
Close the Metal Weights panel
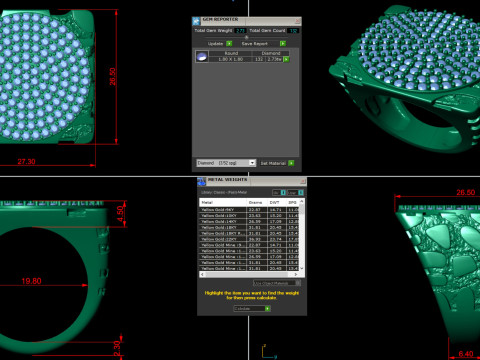click(303, 182)
